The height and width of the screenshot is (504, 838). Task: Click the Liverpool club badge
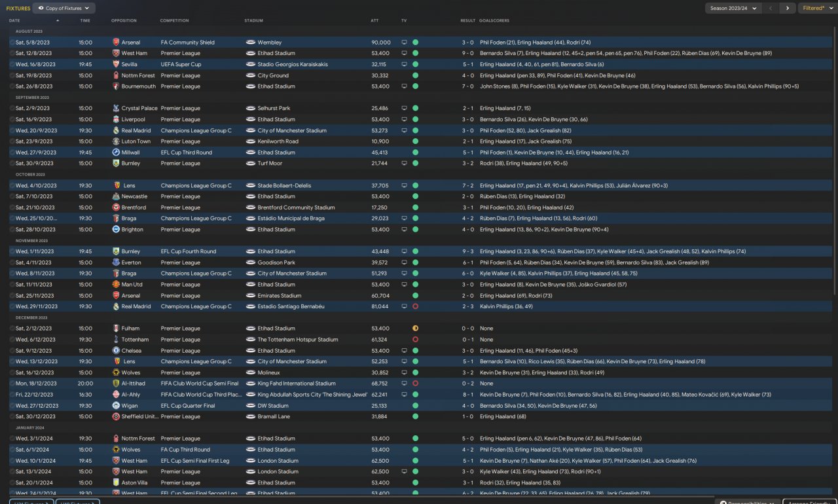point(116,120)
